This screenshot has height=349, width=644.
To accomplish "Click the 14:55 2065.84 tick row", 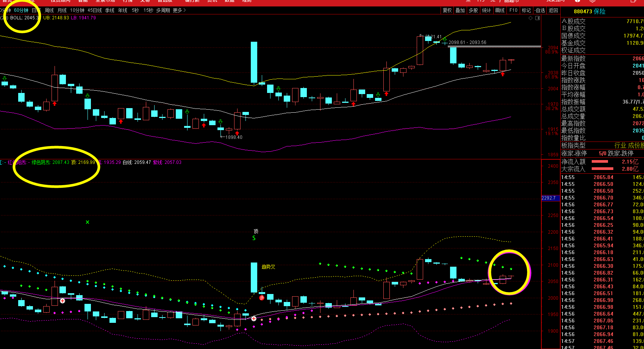I will click(x=602, y=177).
